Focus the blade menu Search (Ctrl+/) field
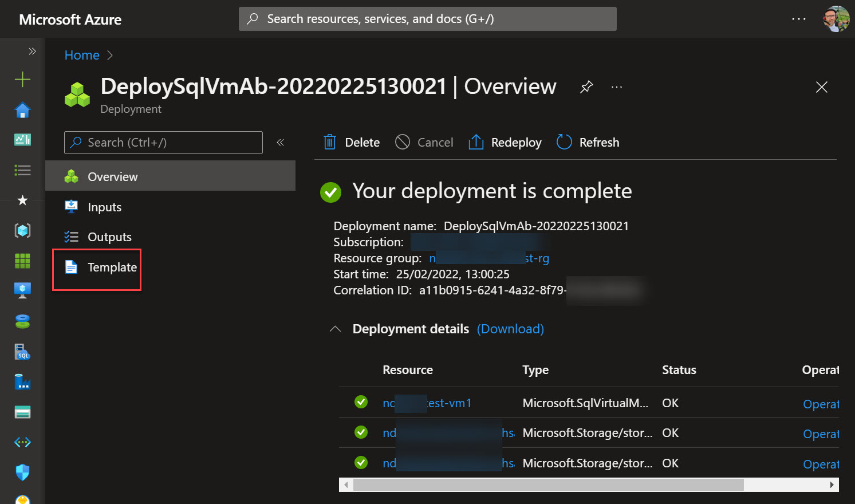This screenshot has width=855, height=504. click(163, 143)
